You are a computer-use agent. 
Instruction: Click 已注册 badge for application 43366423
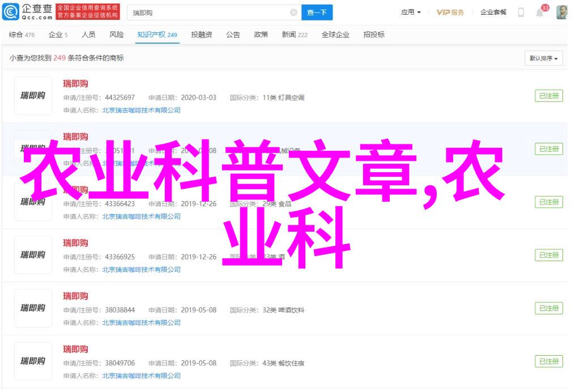click(549, 202)
